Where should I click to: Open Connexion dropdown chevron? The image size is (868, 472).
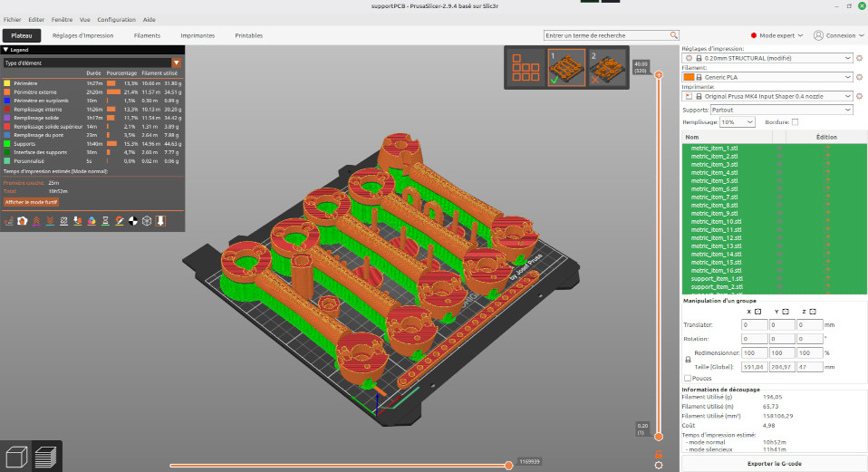click(x=861, y=35)
